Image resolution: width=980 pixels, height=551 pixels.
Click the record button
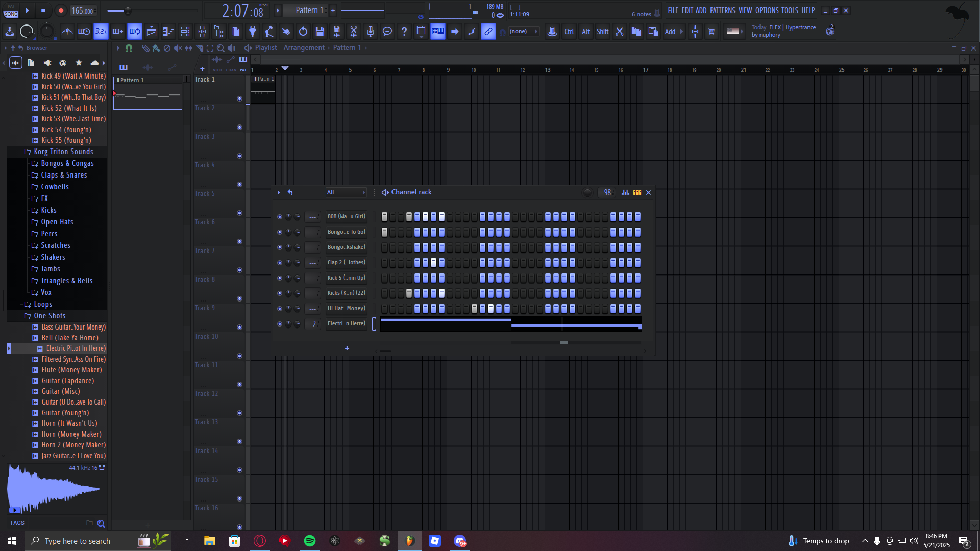61,10
